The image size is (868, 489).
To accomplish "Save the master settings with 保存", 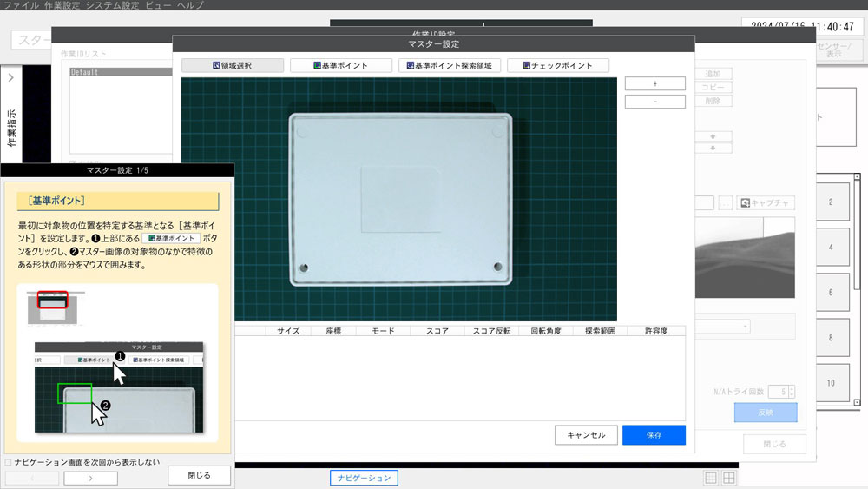I will click(x=654, y=435).
